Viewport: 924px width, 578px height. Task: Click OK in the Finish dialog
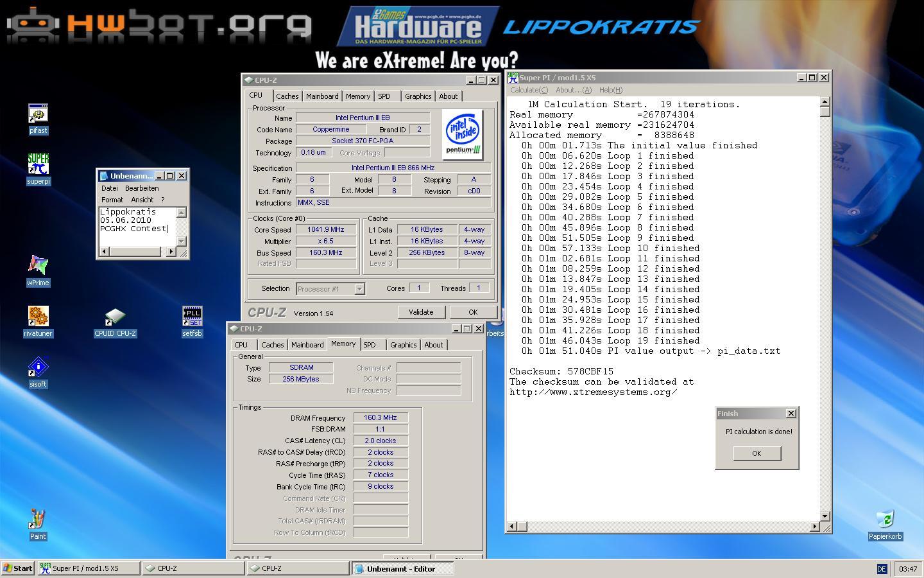(x=757, y=453)
